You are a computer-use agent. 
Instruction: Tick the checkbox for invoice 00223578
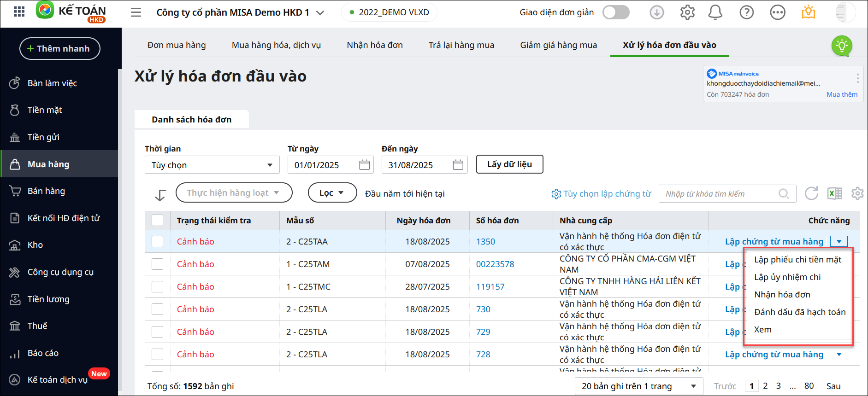click(x=158, y=264)
